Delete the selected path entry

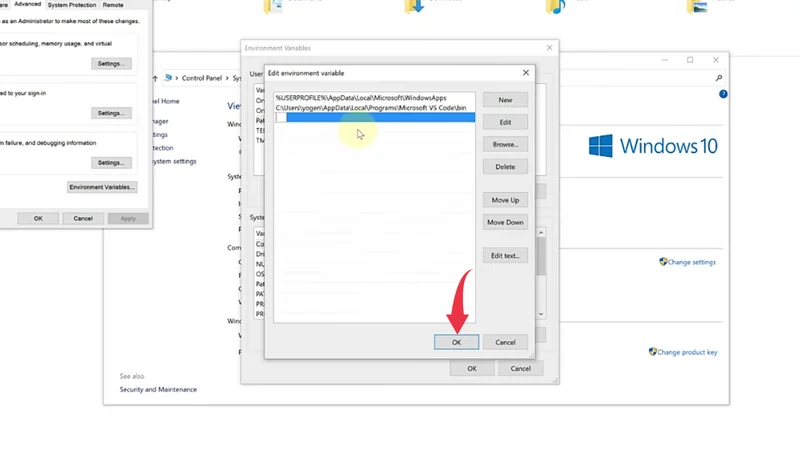[505, 166]
